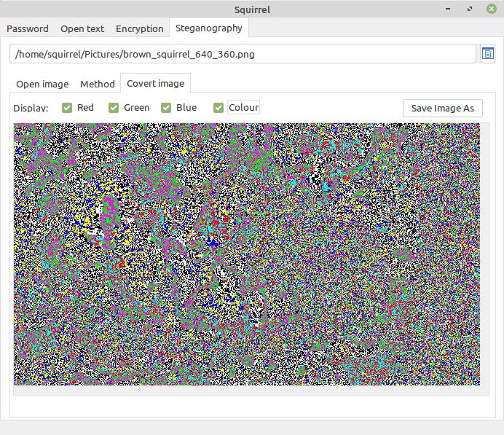This screenshot has height=435, width=504.
Task: Switch to the Method sub-tab
Action: [98, 84]
